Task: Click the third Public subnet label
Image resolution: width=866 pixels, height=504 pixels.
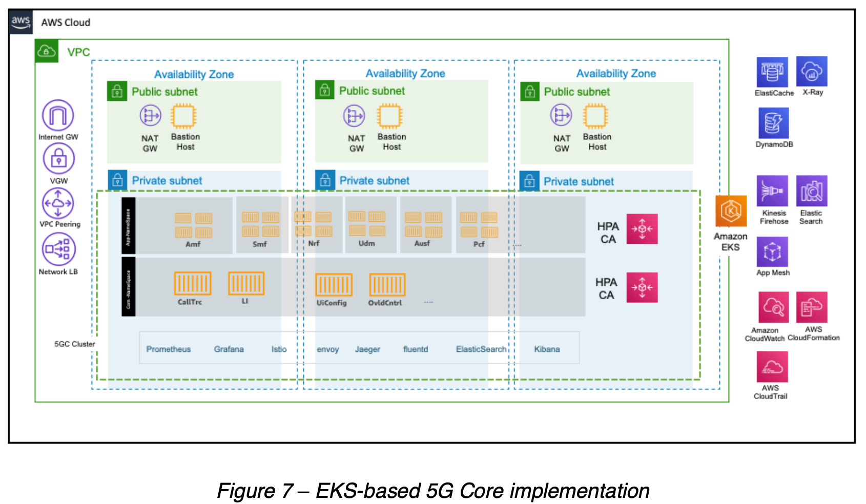Action: coord(577,92)
